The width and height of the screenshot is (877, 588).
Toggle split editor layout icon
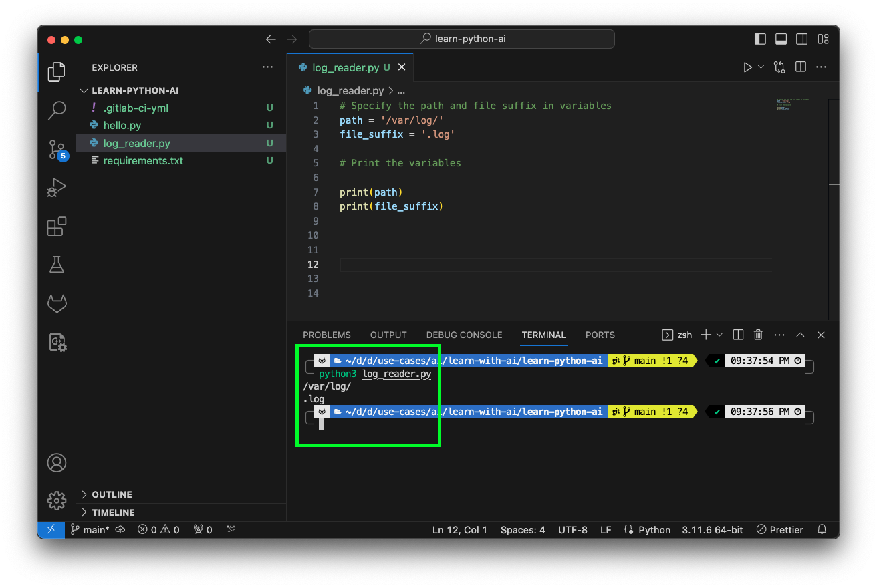pos(800,67)
